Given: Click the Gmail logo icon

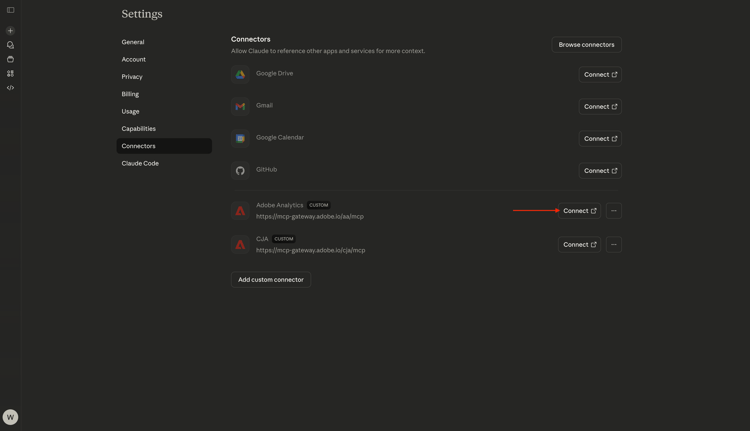Looking at the screenshot, I should (240, 107).
